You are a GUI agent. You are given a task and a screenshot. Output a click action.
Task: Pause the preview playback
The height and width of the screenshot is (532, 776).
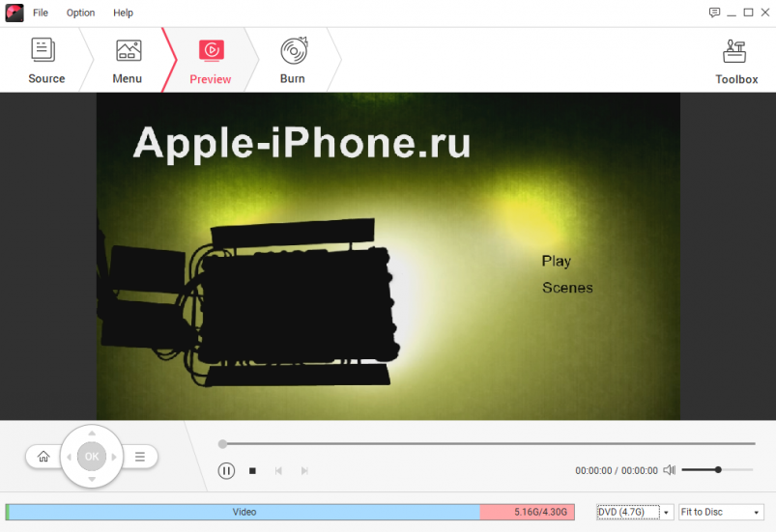pyautogui.click(x=226, y=471)
